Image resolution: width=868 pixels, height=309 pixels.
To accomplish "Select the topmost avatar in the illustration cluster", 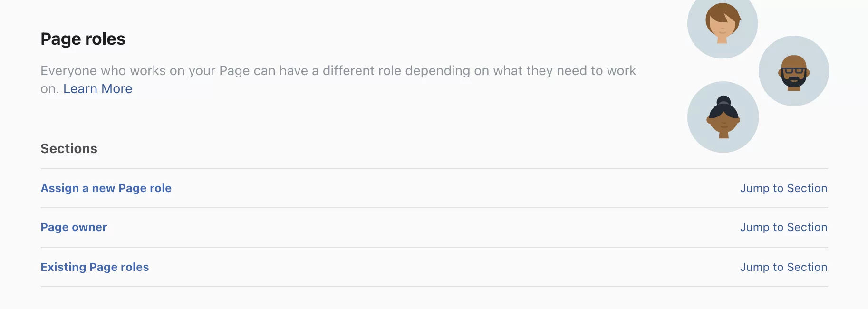I will pyautogui.click(x=722, y=26).
